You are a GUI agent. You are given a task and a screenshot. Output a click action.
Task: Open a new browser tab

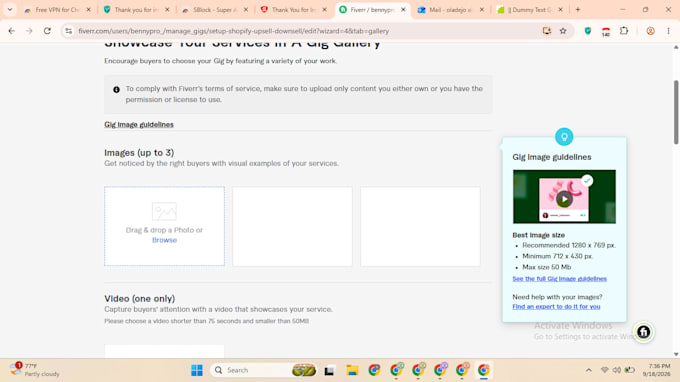pyautogui.click(x=578, y=9)
